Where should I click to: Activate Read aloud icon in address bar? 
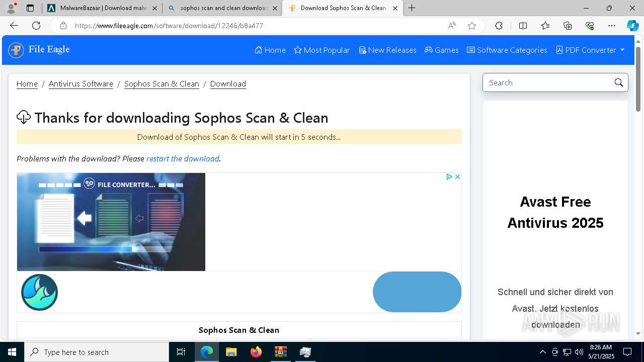452,26
